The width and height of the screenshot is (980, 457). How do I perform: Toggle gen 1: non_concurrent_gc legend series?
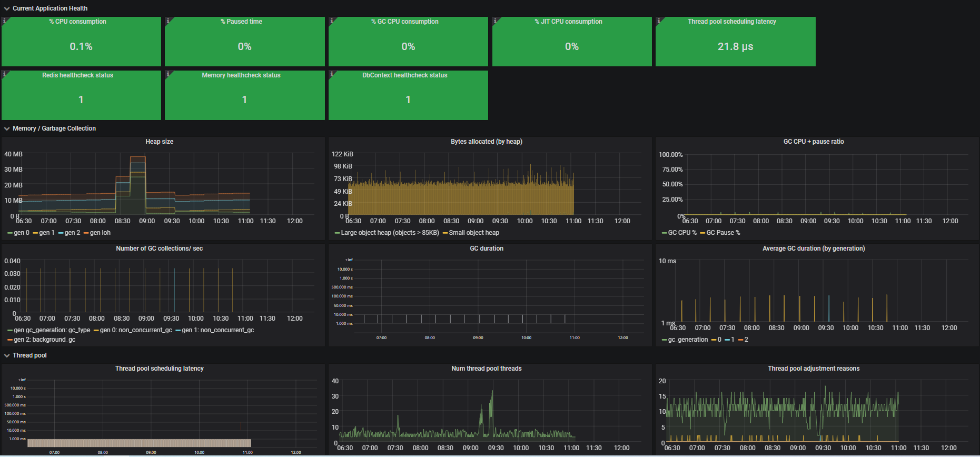[x=218, y=330]
